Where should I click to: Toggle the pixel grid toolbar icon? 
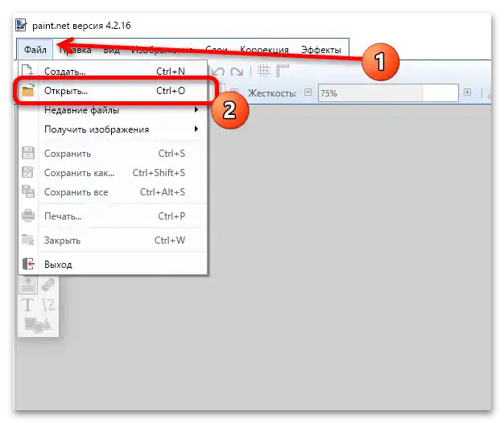click(x=263, y=71)
